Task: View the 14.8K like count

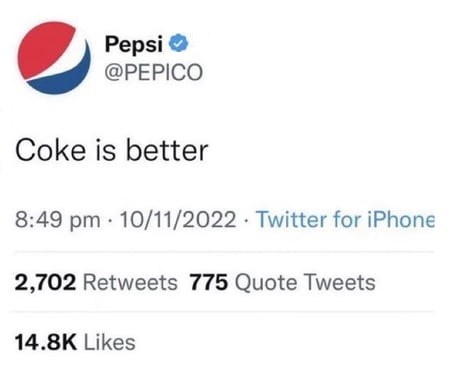Action: 46,342
